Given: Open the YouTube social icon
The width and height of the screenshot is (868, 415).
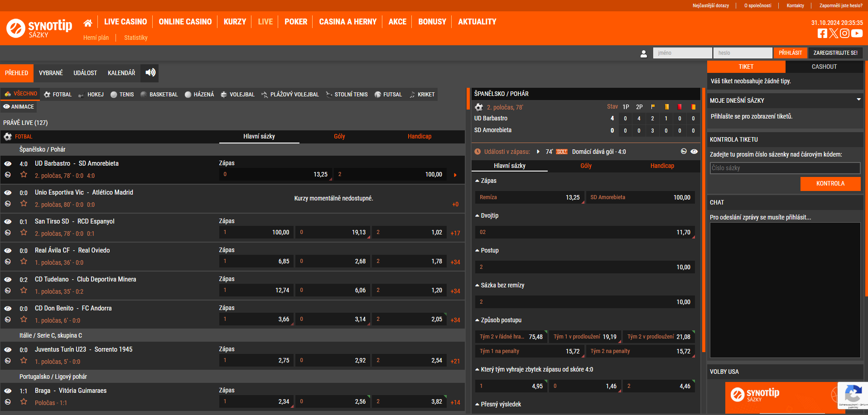Looking at the screenshot, I should [x=857, y=33].
